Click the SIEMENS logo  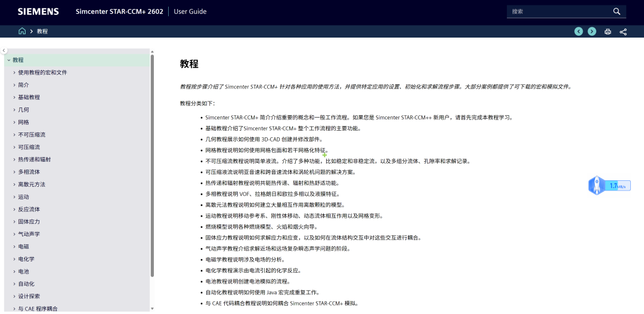click(x=38, y=11)
